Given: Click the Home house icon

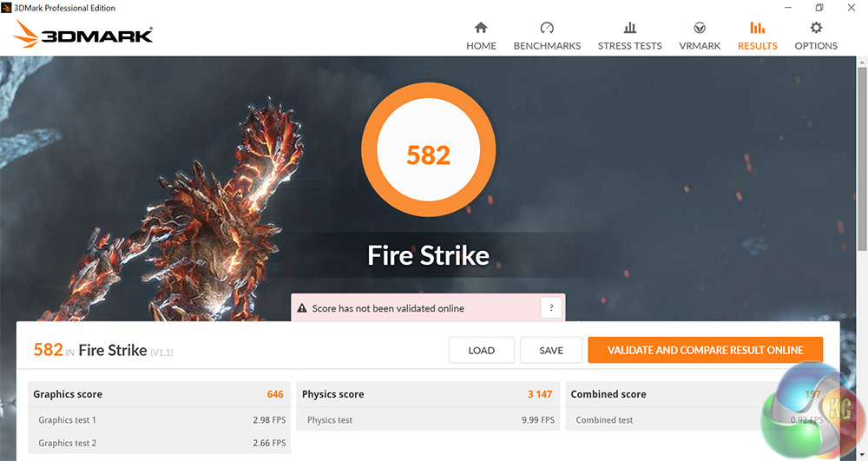Looking at the screenshot, I should [x=481, y=28].
